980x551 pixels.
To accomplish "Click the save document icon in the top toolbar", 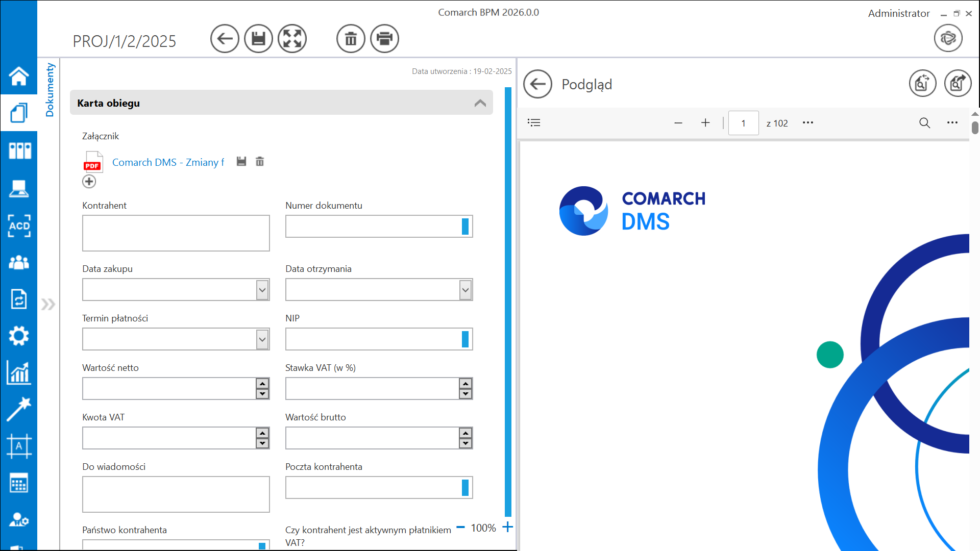I will (258, 39).
